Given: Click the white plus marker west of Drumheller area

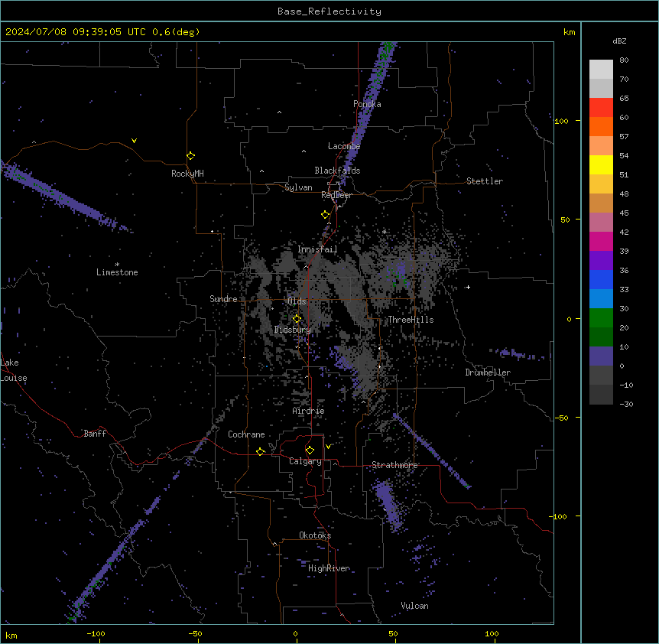Looking at the screenshot, I should tap(468, 287).
